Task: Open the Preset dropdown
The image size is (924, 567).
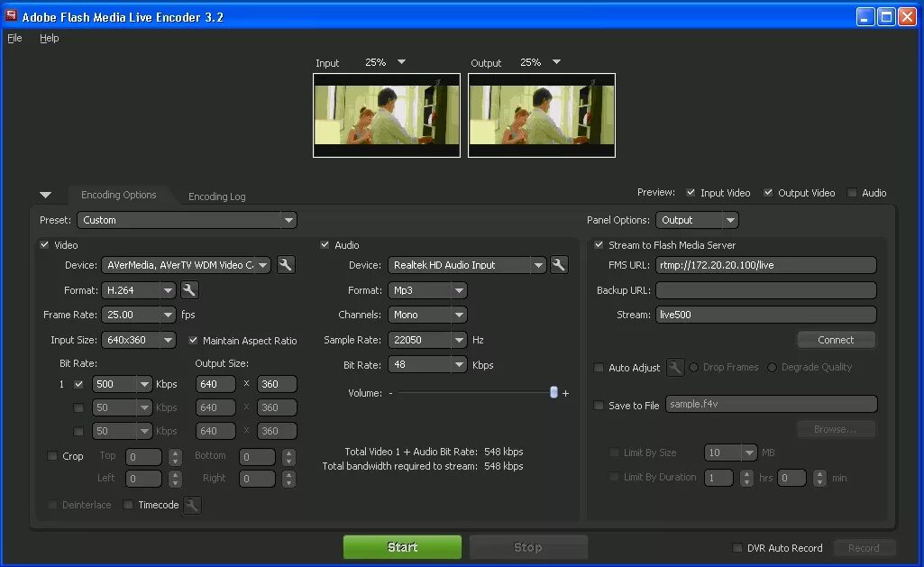Action: 187,220
